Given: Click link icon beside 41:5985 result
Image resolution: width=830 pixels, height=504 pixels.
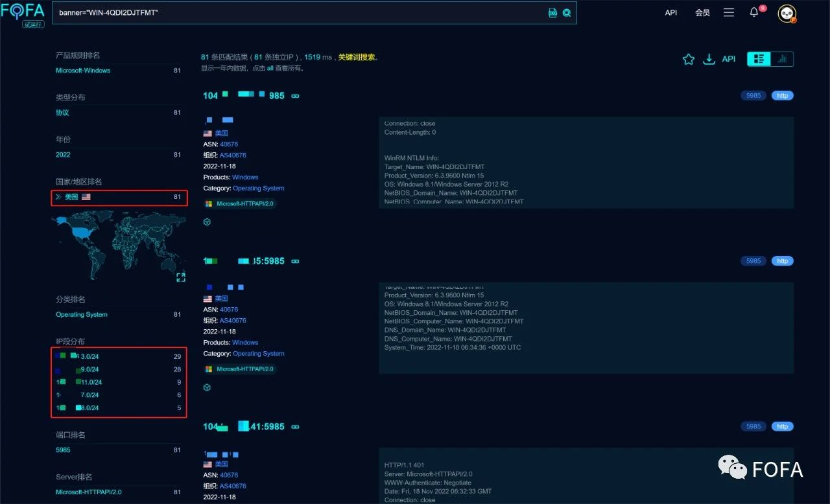Looking at the screenshot, I should point(295,427).
